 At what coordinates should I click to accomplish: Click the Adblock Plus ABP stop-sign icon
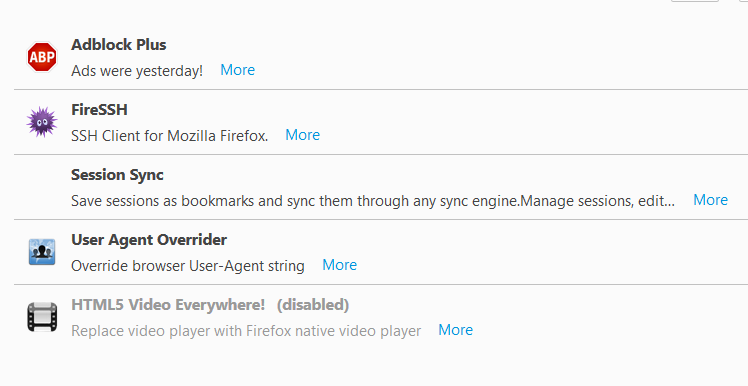coord(42,57)
